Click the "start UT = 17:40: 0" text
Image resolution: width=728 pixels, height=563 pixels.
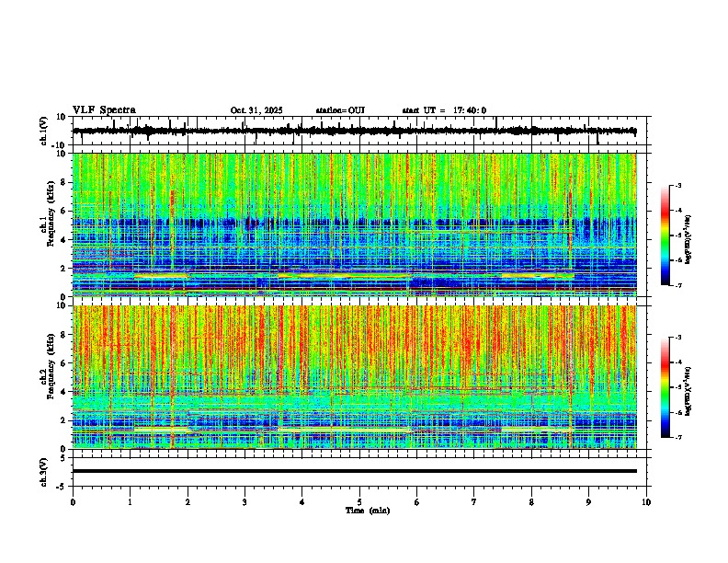[444, 110]
